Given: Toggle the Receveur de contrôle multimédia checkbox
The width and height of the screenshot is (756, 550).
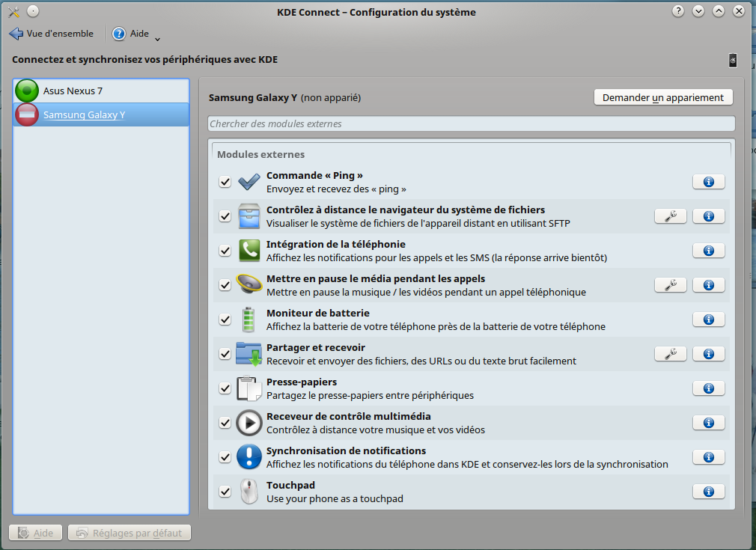Looking at the screenshot, I should click(225, 423).
